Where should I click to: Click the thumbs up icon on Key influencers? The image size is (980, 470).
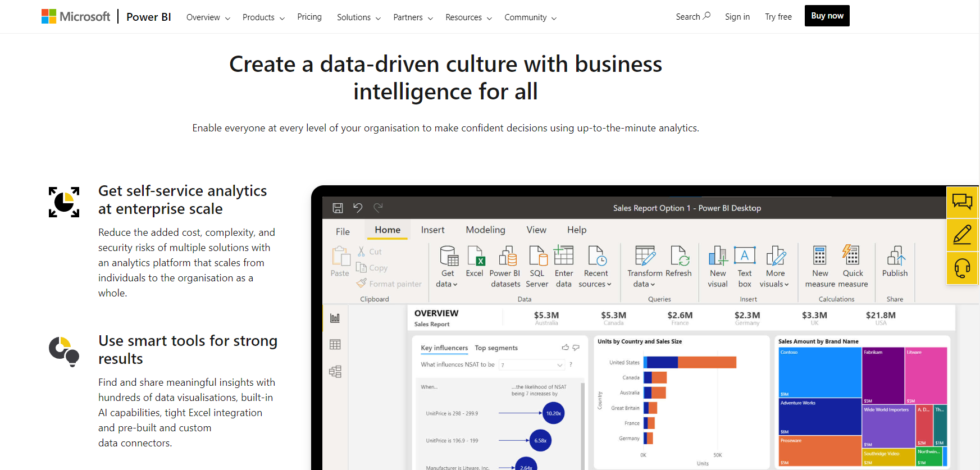(566, 348)
